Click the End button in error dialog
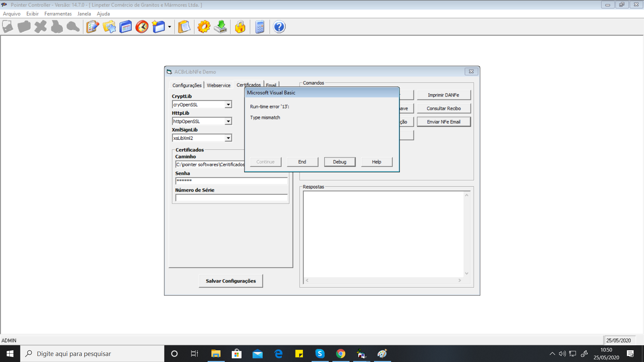Screen dimensions: 644x362 click(302, 162)
